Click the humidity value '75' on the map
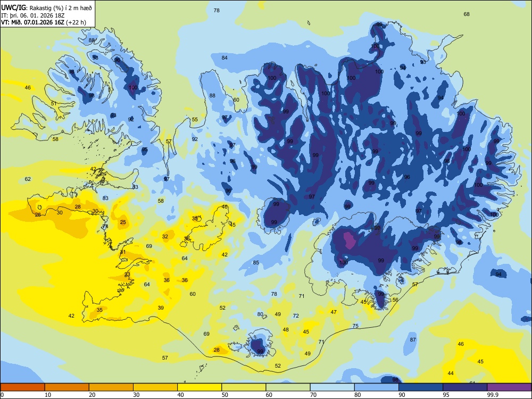 click(x=355, y=326)
